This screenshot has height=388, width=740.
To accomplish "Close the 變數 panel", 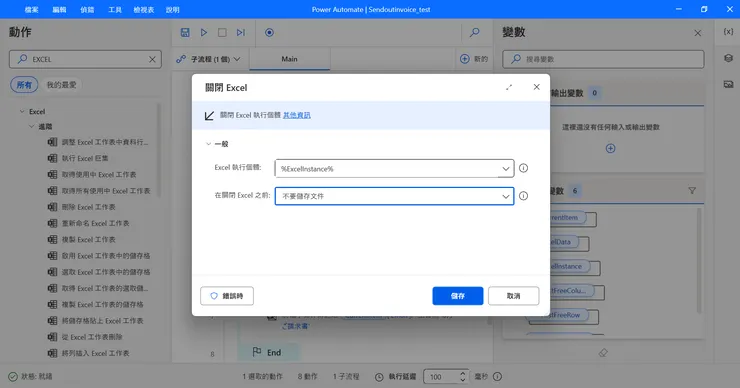I will click(x=698, y=33).
